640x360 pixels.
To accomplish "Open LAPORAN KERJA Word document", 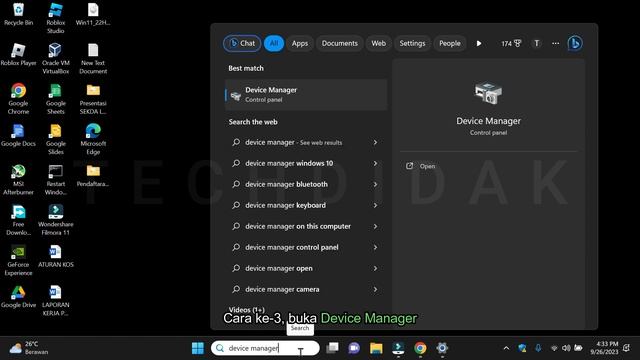I will [x=56, y=301].
